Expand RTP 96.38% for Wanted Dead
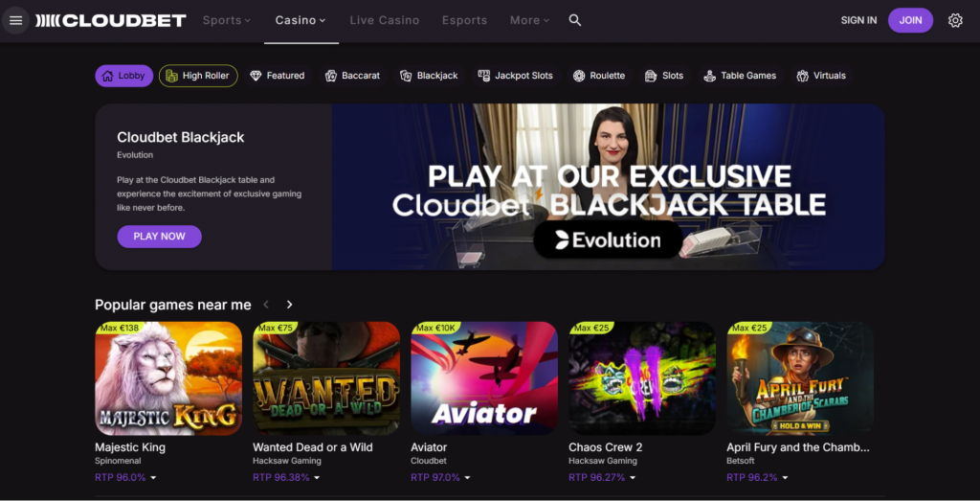This screenshot has height=501, width=980. pyautogui.click(x=286, y=477)
